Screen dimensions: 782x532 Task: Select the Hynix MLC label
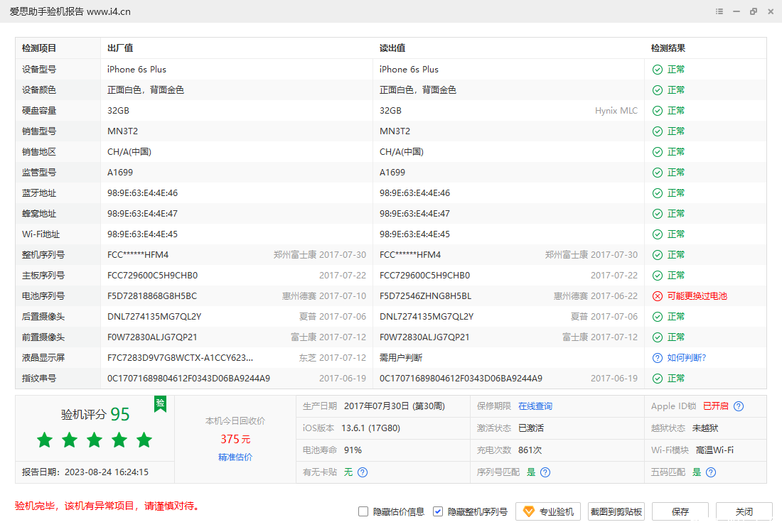coord(616,111)
